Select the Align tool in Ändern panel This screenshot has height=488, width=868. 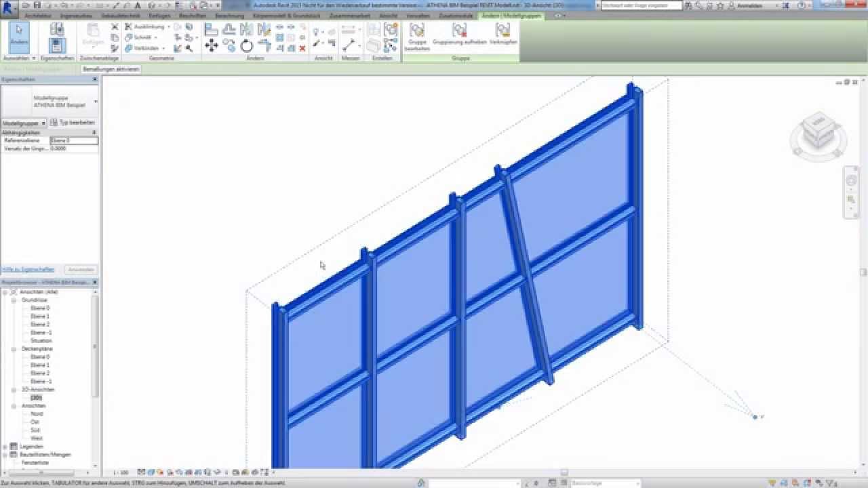point(212,29)
